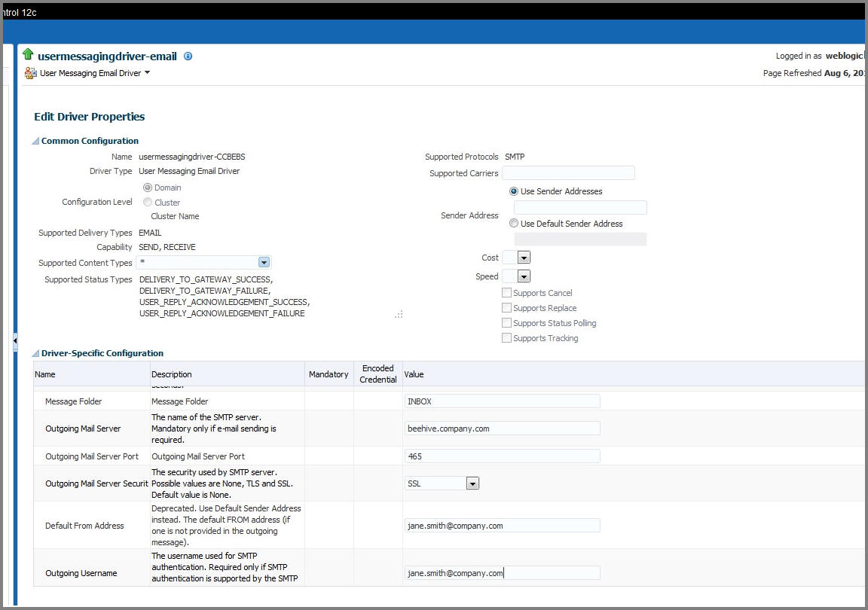The width and height of the screenshot is (868, 610).
Task: Click the Mandatory column header
Action: click(329, 374)
